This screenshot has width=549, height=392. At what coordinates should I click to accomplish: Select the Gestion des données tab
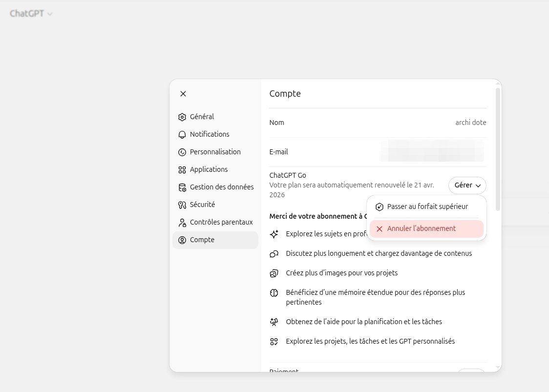(x=215, y=187)
